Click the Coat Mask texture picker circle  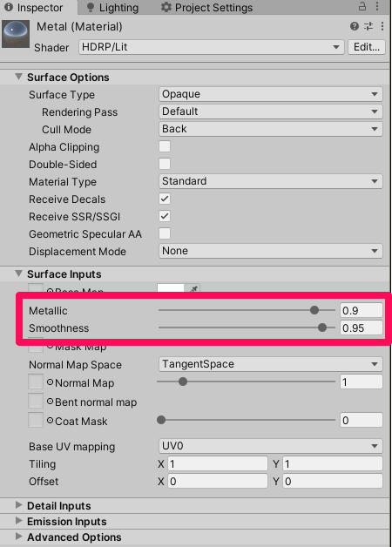pos(50,421)
